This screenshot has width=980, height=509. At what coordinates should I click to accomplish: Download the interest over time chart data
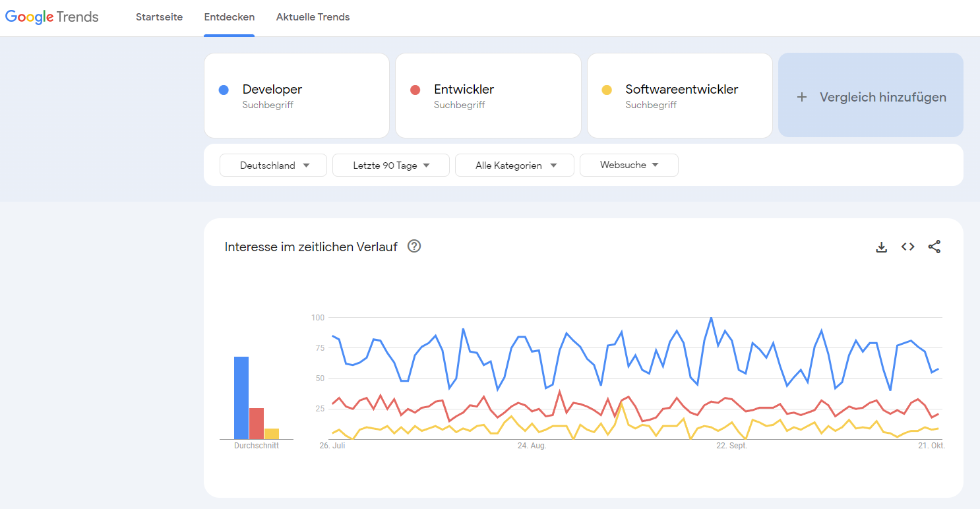[x=881, y=247]
